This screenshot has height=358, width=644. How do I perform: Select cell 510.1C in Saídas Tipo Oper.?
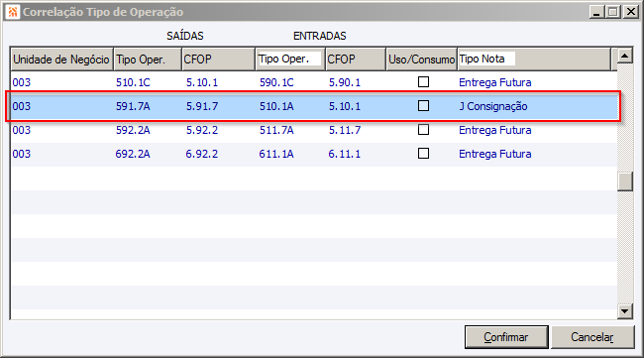click(x=133, y=82)
